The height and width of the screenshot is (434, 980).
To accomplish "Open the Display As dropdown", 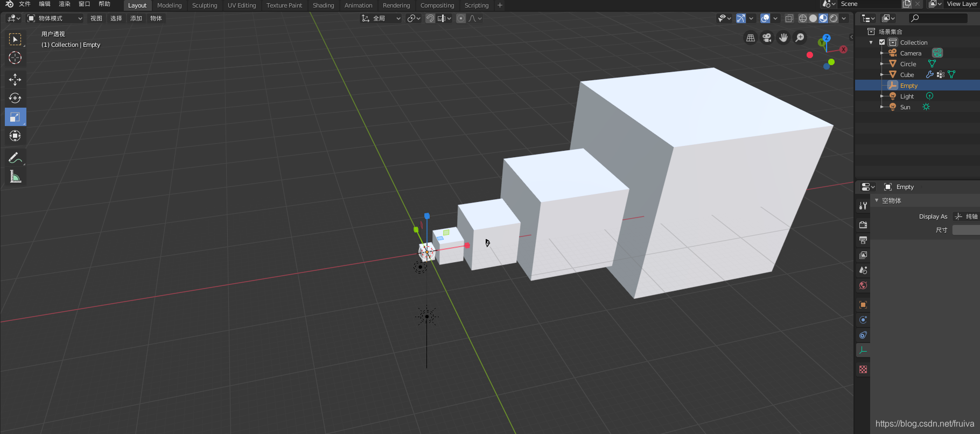I will point(966,216).
